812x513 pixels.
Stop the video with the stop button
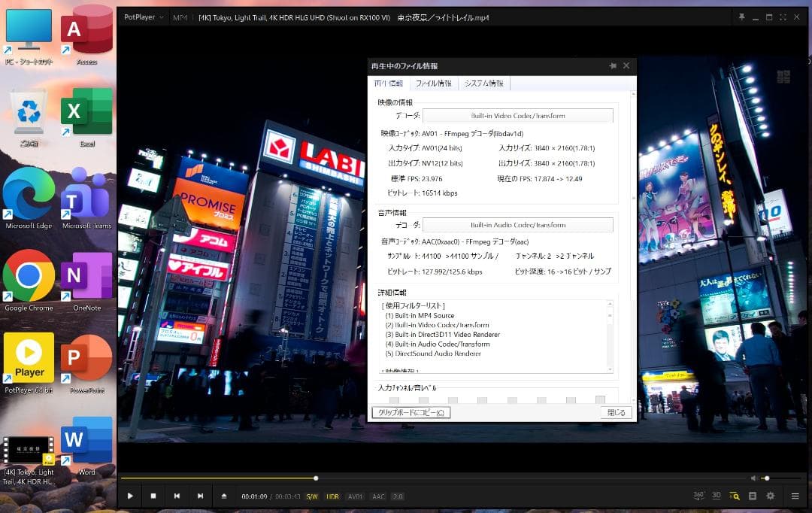pyautogui.click(x=153, y=496)
